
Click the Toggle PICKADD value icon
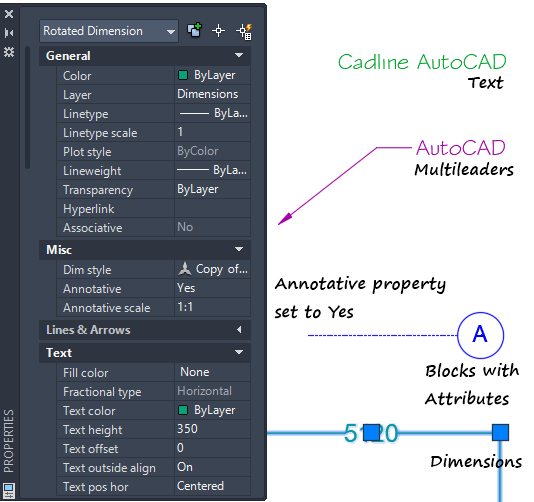pyautogui.click(x=194, y=31)
